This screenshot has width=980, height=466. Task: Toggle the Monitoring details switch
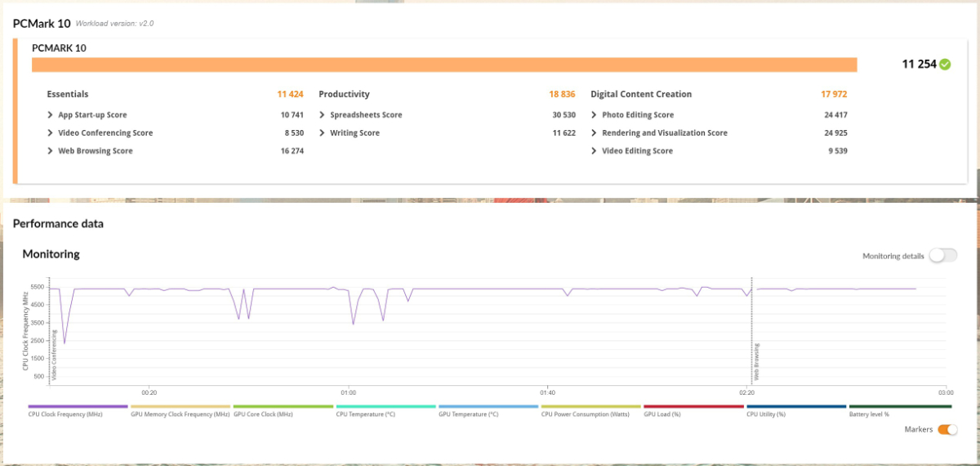pos(942,256)
